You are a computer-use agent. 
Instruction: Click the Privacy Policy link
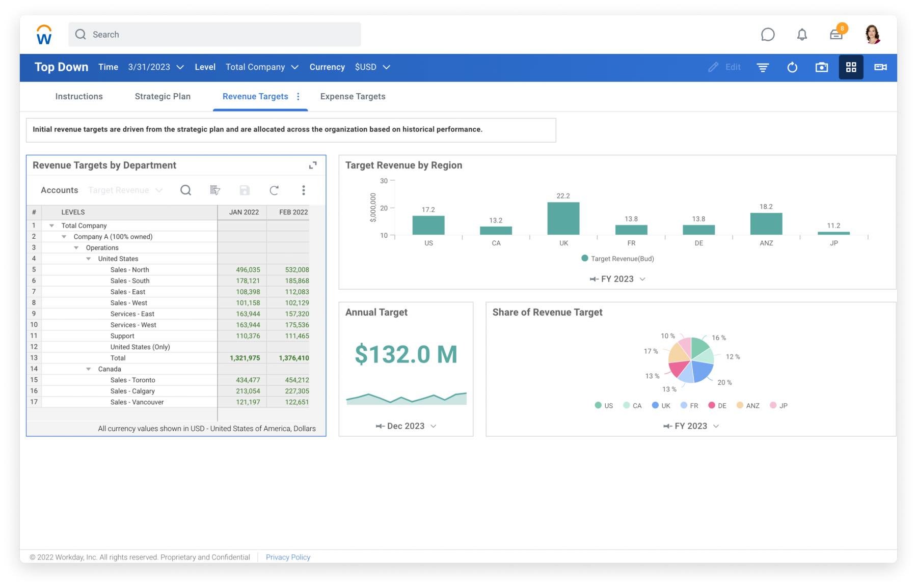pos(288,557)
